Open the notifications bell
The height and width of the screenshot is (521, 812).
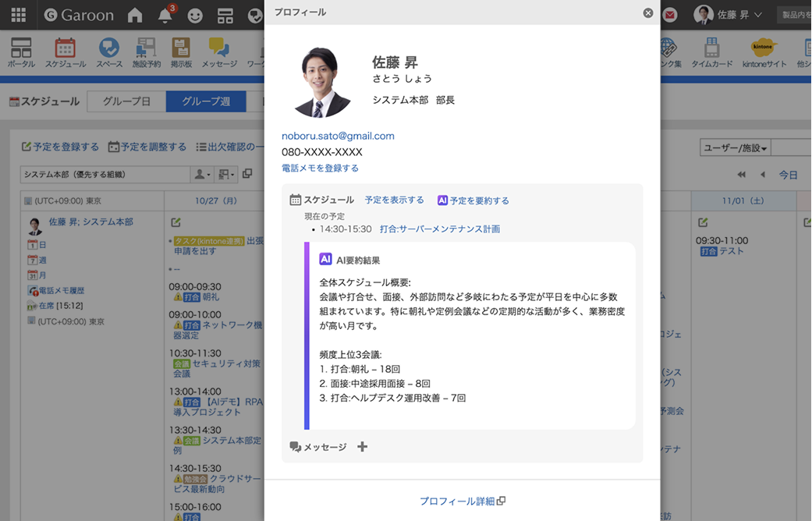click(165, 16)
